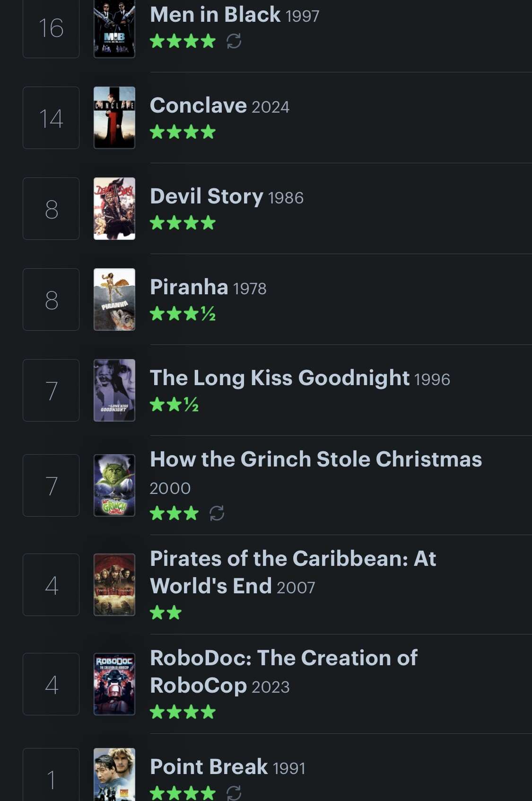This screenshot has width=532, height=801.
Task: Open The Long Kiss Goodnight title
Action: (279, 378)
